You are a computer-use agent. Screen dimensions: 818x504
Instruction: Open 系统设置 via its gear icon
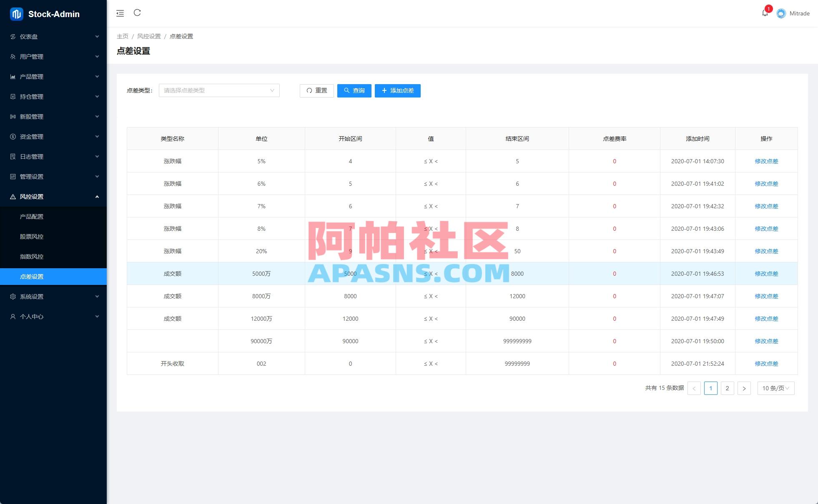[x=13, y=296]
